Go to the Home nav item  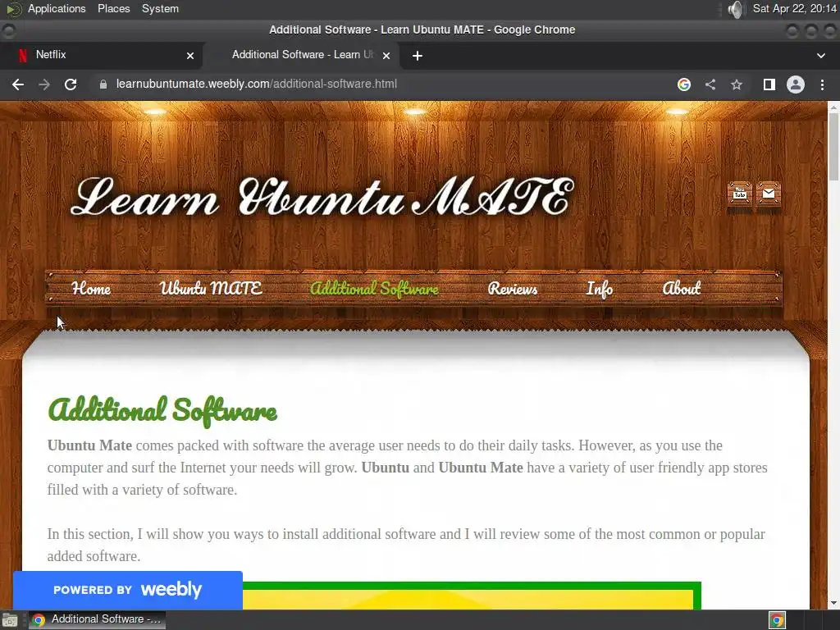tap(91, 289)
